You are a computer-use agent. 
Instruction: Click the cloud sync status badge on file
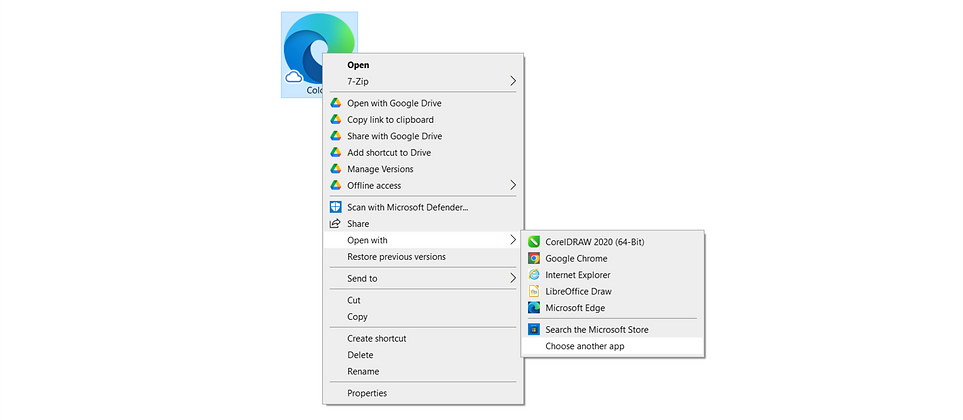[x=294, y=76]
